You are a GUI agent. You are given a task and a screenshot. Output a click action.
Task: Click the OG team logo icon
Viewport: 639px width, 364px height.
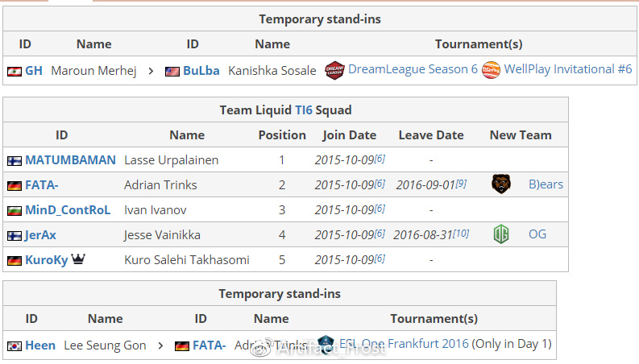(x=501, y=234)
